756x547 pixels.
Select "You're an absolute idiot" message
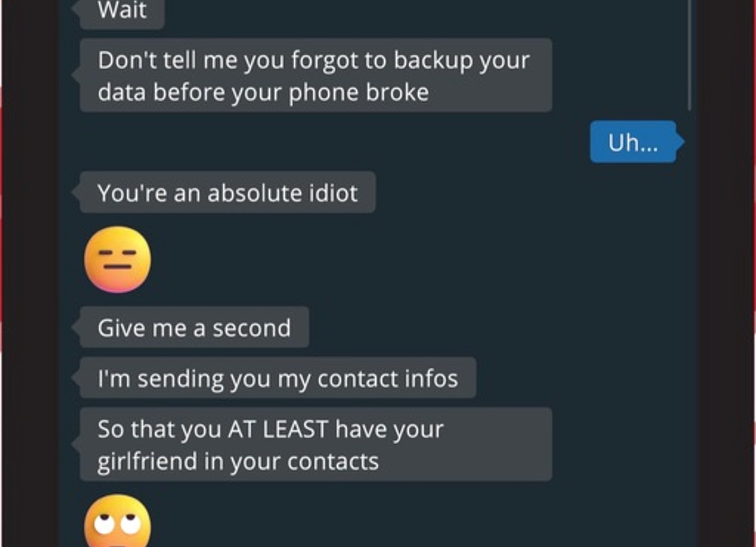click(x=227, y=193)
